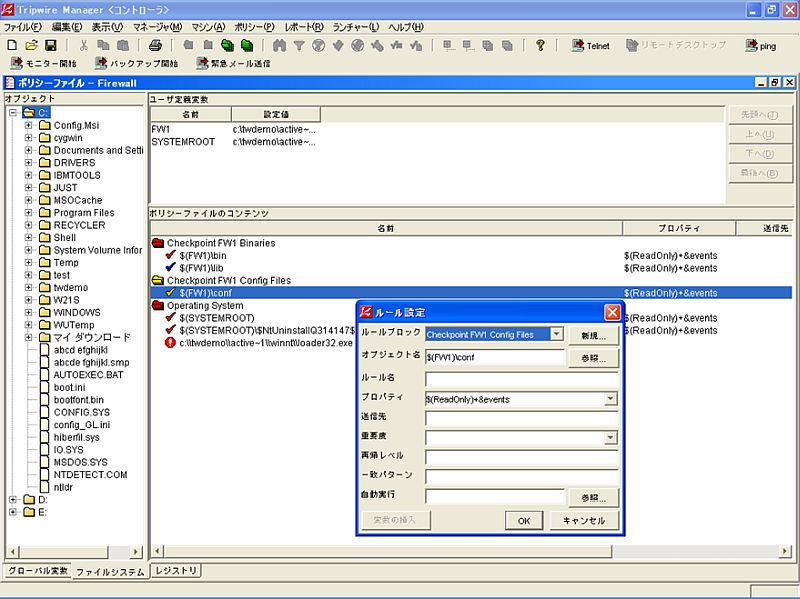This screenshot has height=599, width=800.
Task: Click モニター開始 toolbar button
Action: [43, 63]
